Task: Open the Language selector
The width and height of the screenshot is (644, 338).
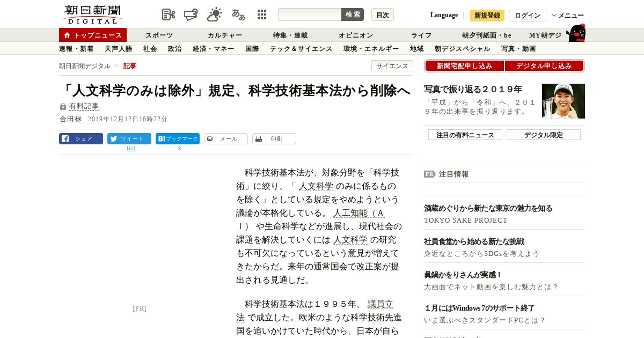Action: (444, 15)
